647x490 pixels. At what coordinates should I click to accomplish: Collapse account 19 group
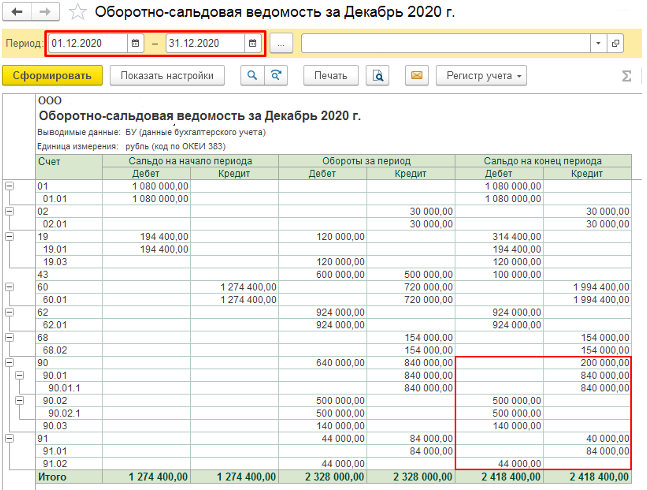[x=9, y=236]
